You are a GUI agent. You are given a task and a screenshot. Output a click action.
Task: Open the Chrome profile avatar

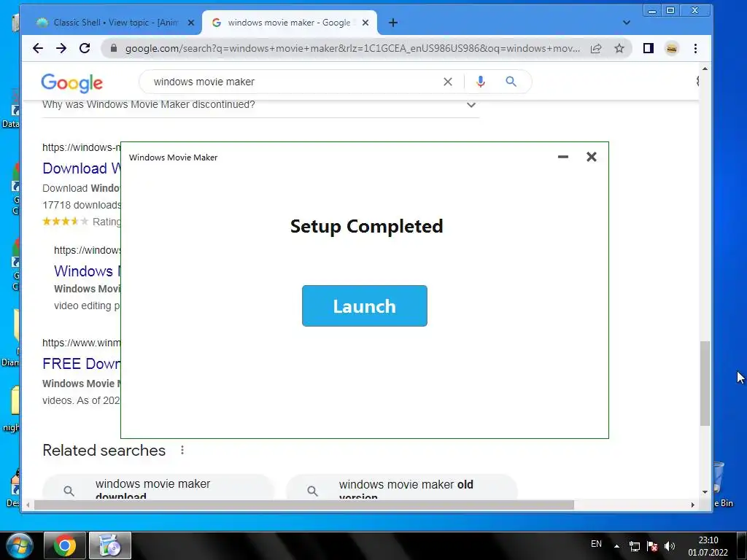click(672, 48)
